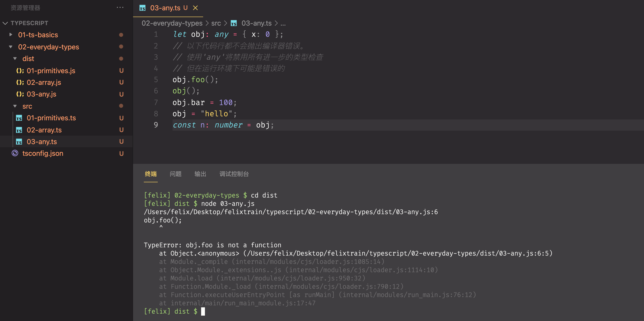Collapse the dist folder arrow
The height and width of the screenshot is (321, 644).
(15, 58)
